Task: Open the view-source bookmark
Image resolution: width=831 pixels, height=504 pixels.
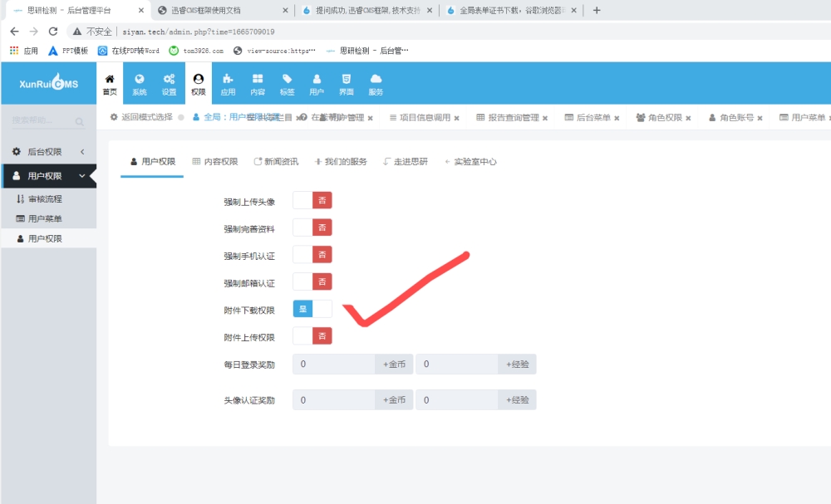Action: tap(274, 51)
